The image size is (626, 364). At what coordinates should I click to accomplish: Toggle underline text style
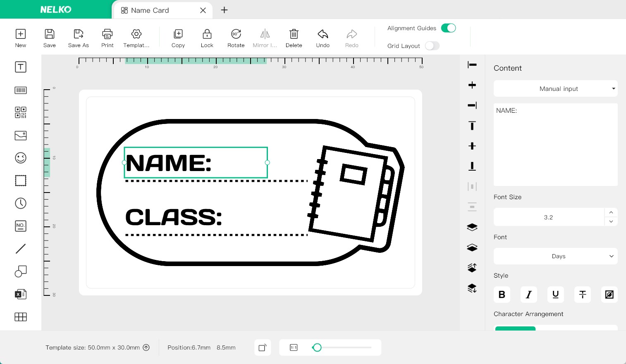[x=556, y=295]
